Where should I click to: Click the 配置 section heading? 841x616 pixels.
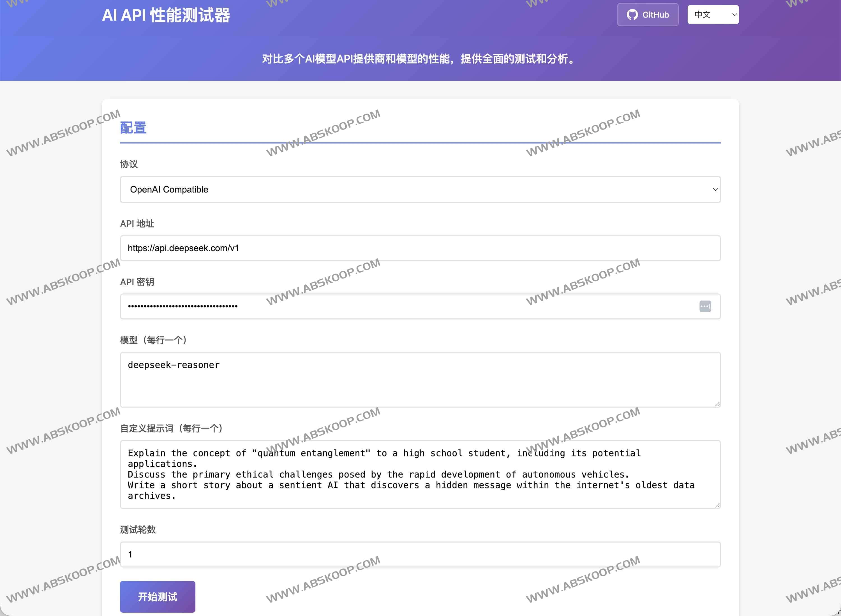coord(133,128)
